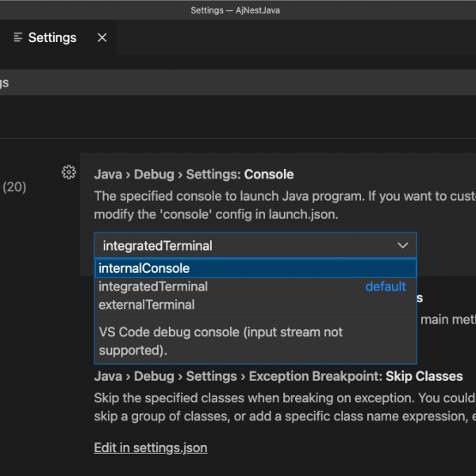476x476 pixels.
Task: Click the Settings tab list icon
Action: pyautogui.click(x=17, y=37)
